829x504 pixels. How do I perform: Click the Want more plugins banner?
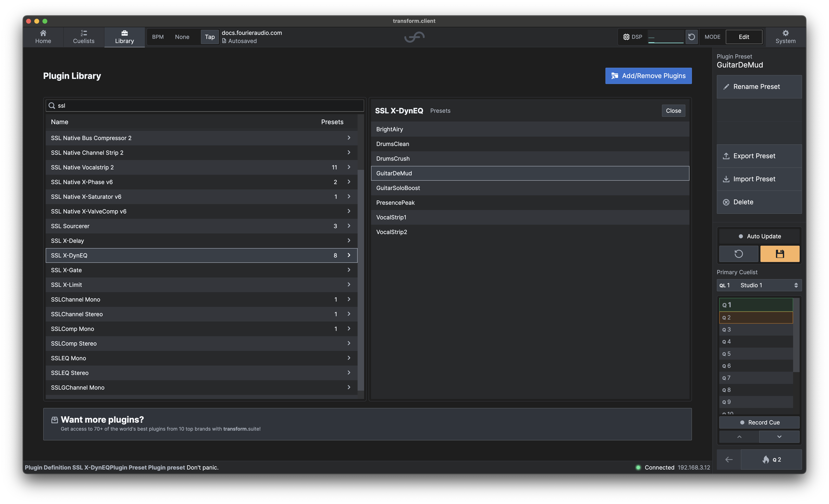coord(367,424)
